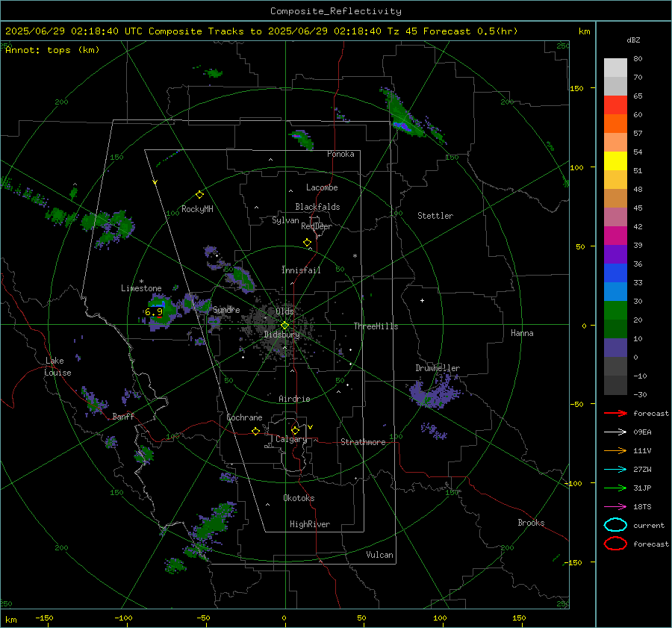Click the cyan 27ZW arrow icon

615,470
